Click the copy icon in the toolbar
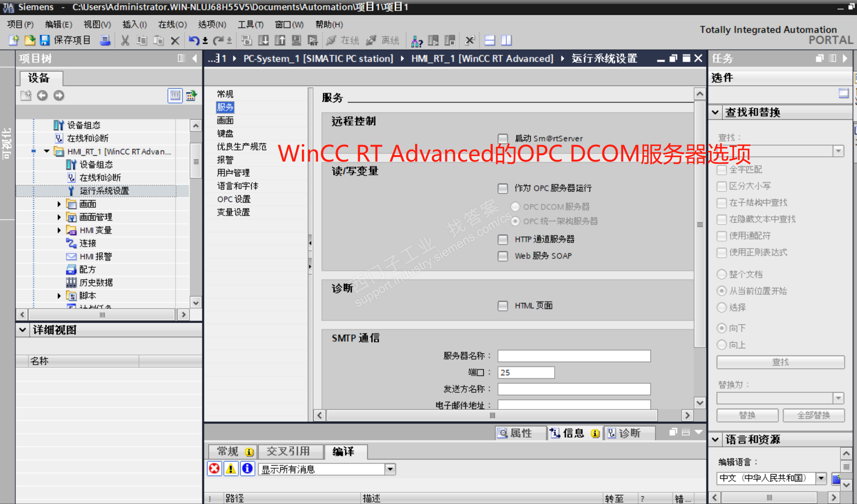The height and width of the screenshot is (504, 857). (x=141, y=41)
